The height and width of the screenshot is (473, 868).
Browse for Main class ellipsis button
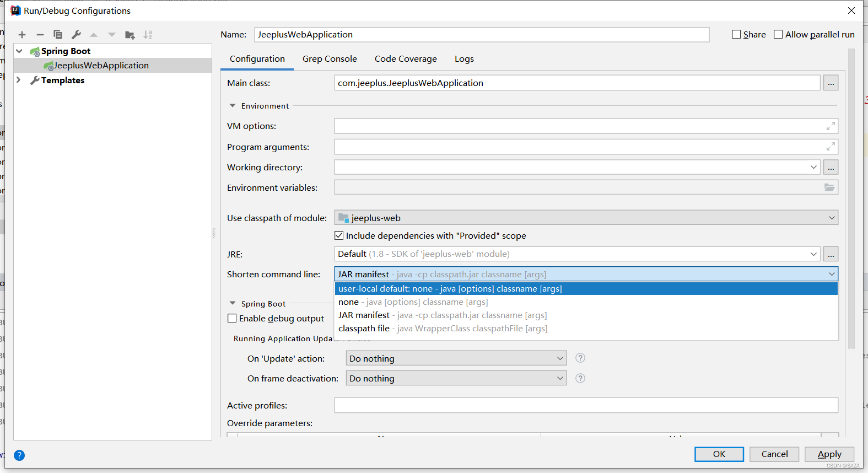831,83
